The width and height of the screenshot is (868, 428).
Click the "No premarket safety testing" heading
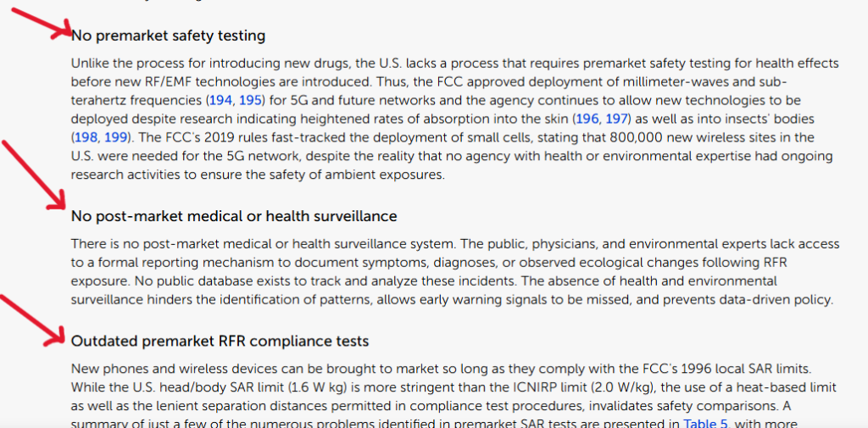tap(168, 36)
